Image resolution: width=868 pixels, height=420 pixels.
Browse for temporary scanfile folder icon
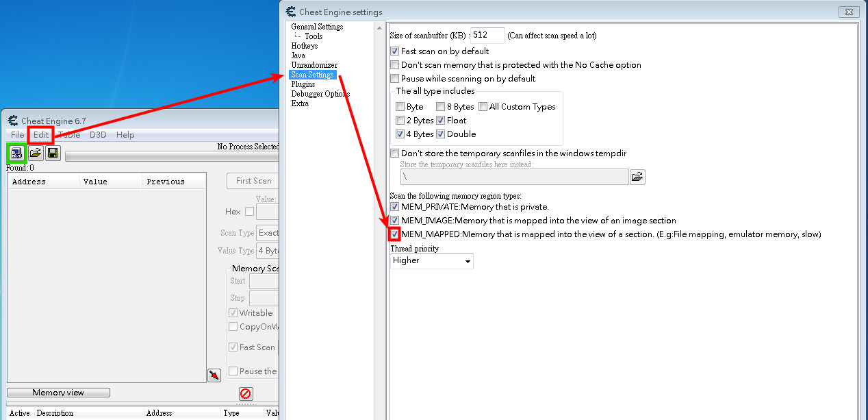(637, 177)
